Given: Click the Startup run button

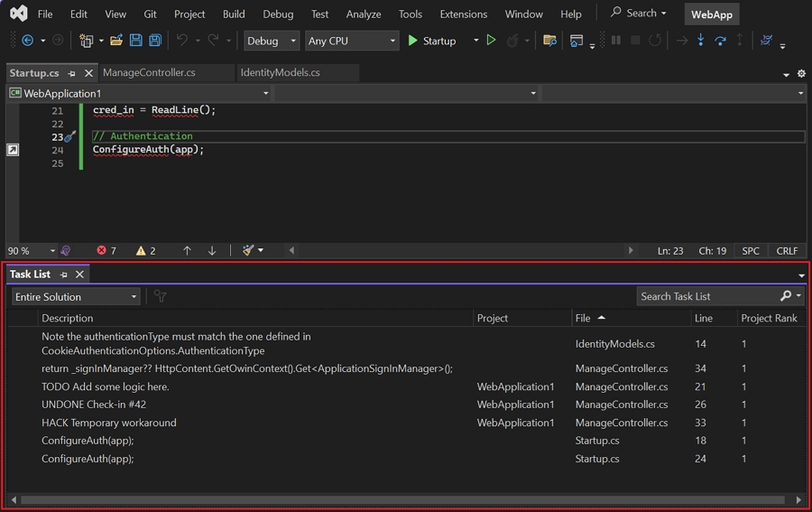Looking at the screenshot, I should [x=432, y=41].
